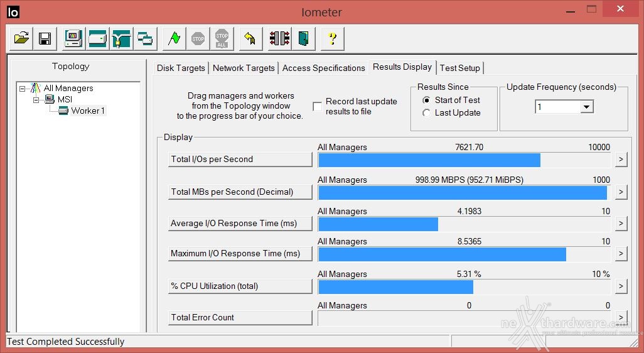
Task: Disconnect selected worker icon
Action: 279,38
